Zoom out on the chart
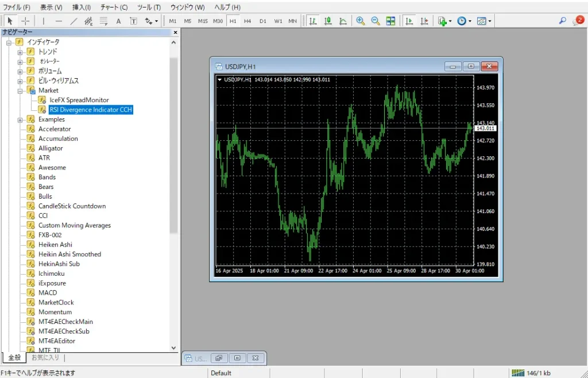This screenshot has height=378, width=588. click(x=376, y=21)
